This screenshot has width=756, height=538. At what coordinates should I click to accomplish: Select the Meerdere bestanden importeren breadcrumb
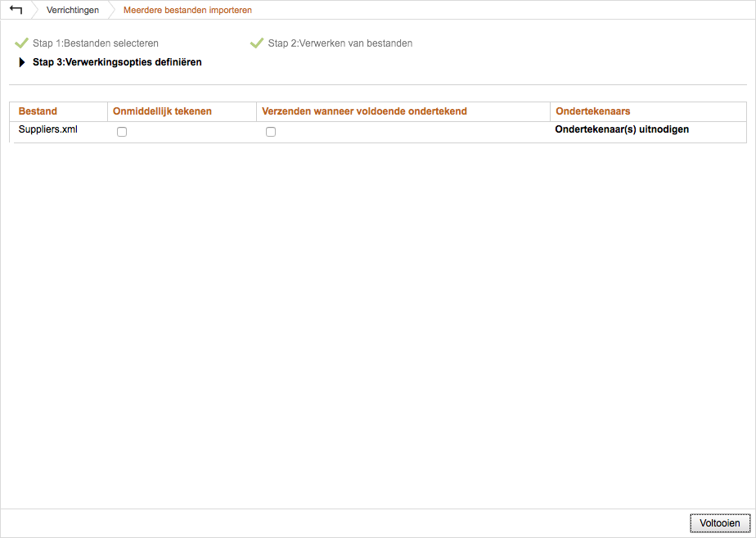pyautogui.click(x=187, y=11)
